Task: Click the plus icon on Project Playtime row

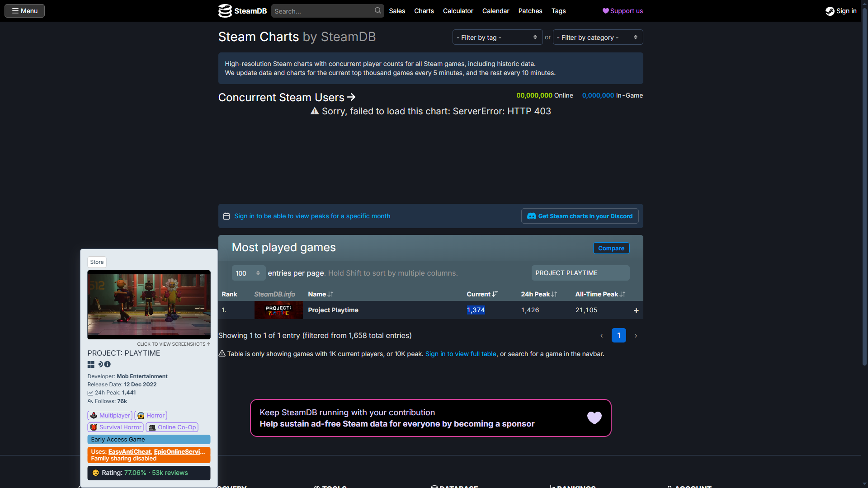Action: 636,310
